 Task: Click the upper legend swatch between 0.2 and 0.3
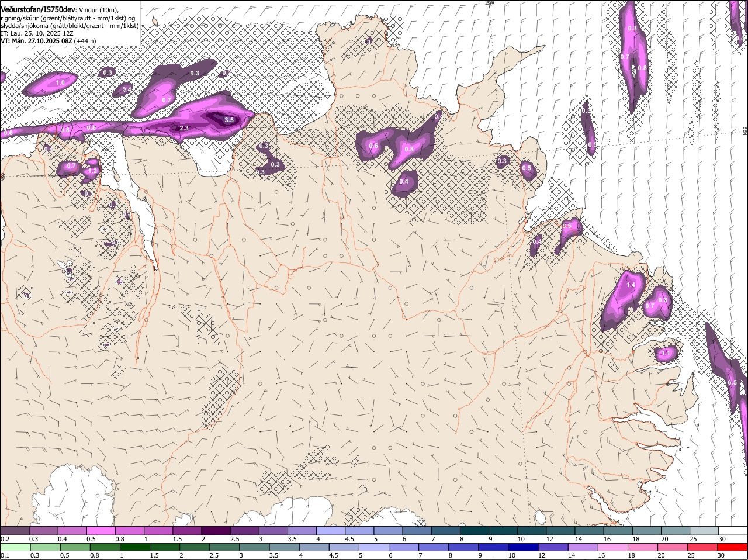click(15, 531)
